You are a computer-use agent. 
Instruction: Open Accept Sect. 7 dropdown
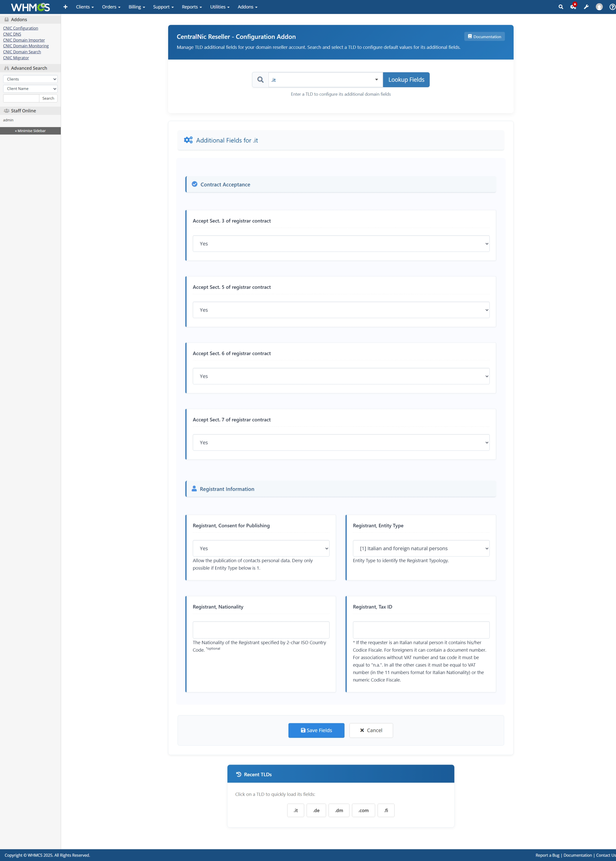click(341, 442)
